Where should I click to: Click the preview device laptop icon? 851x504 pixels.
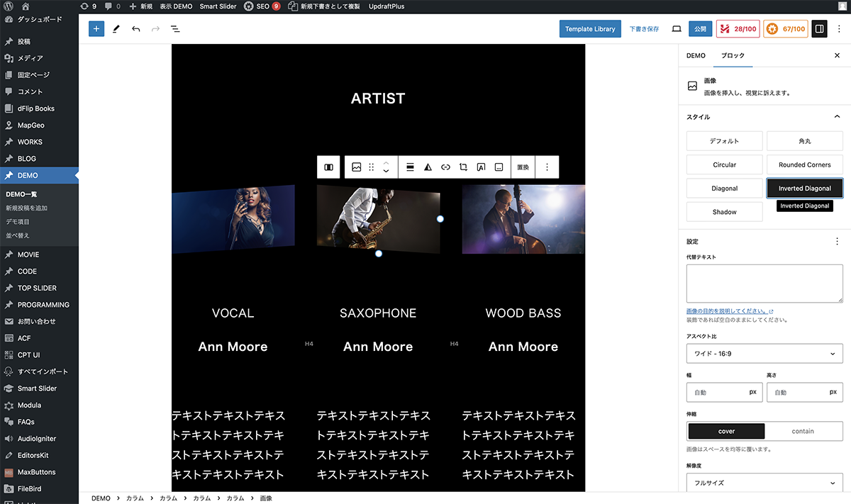(x=677, y=29)
